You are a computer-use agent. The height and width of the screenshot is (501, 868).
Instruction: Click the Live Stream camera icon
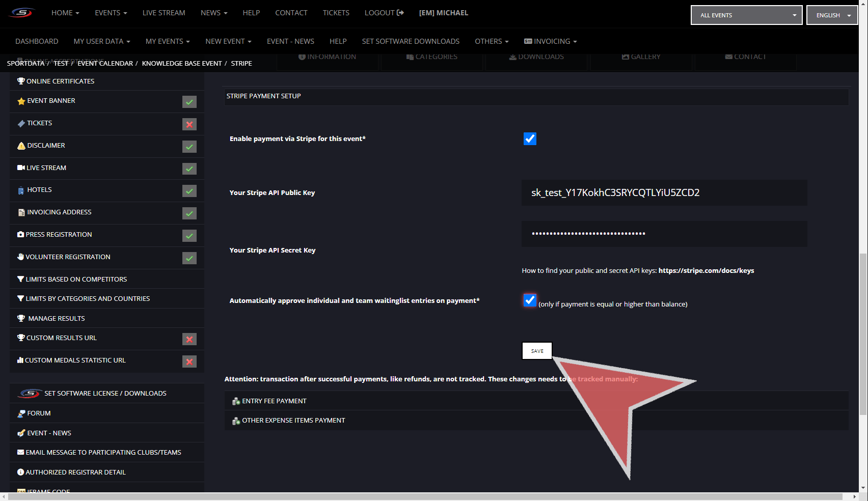click(x=21, y=168)
